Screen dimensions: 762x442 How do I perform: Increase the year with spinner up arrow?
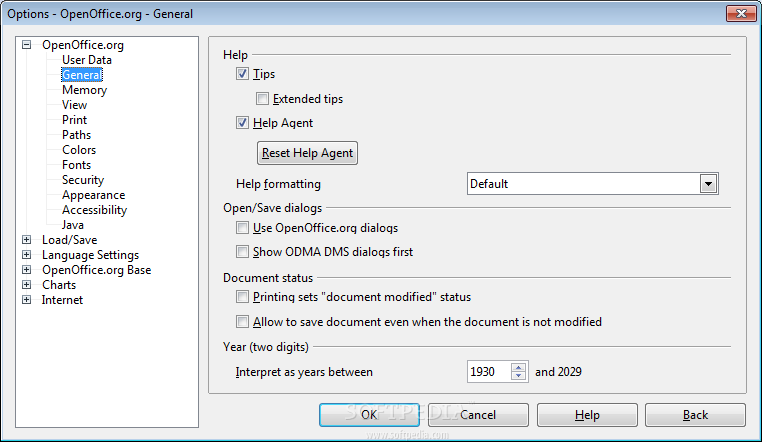[519, 368]
